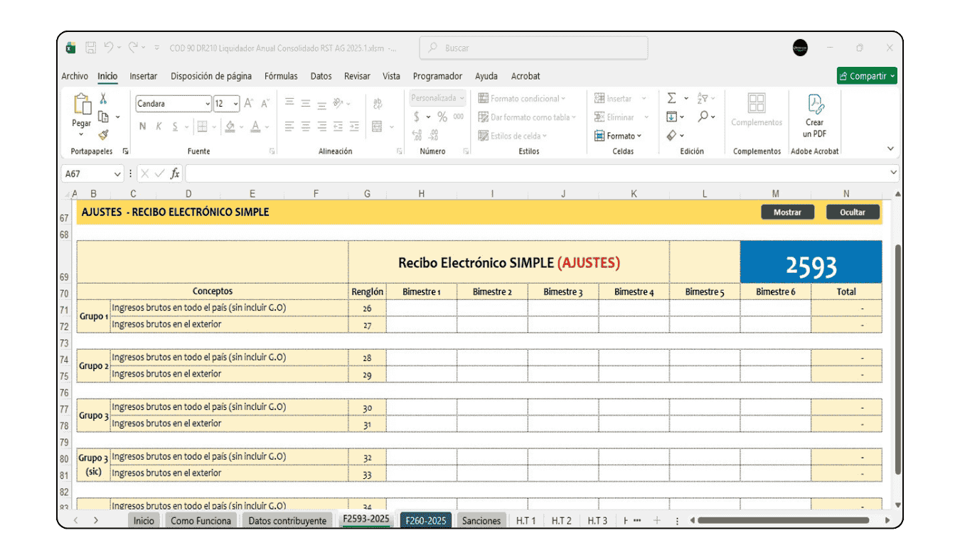Screen dimensions: 960x560
Task: Click the percent style icon
Action: tap(442, 117)
